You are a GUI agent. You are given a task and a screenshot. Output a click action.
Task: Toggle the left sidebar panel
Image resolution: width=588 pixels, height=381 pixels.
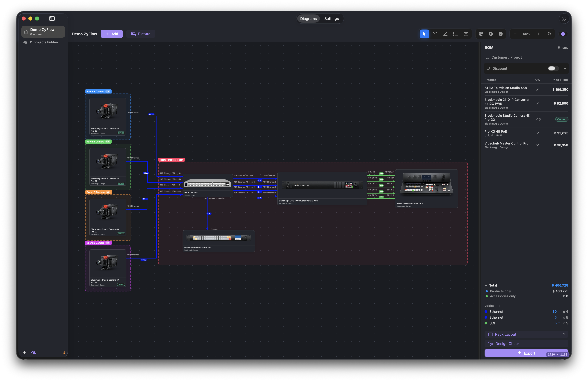(52, 19)
